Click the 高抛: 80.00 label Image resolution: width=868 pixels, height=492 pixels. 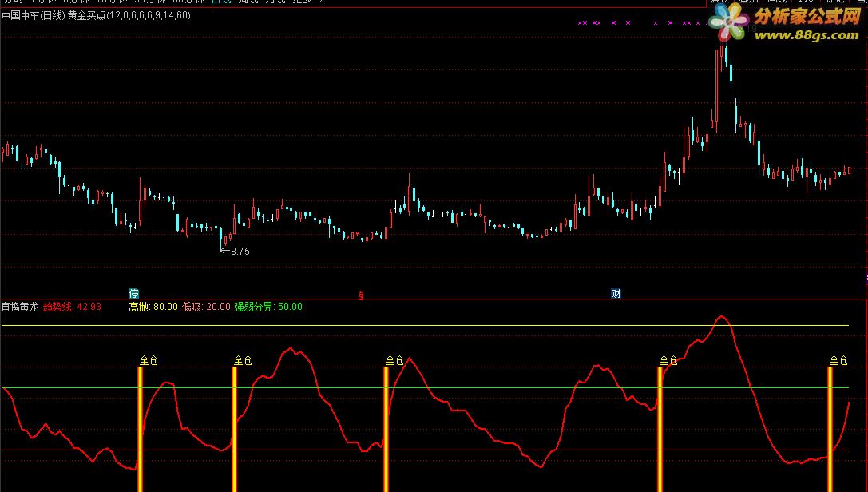tap(153, 307)
